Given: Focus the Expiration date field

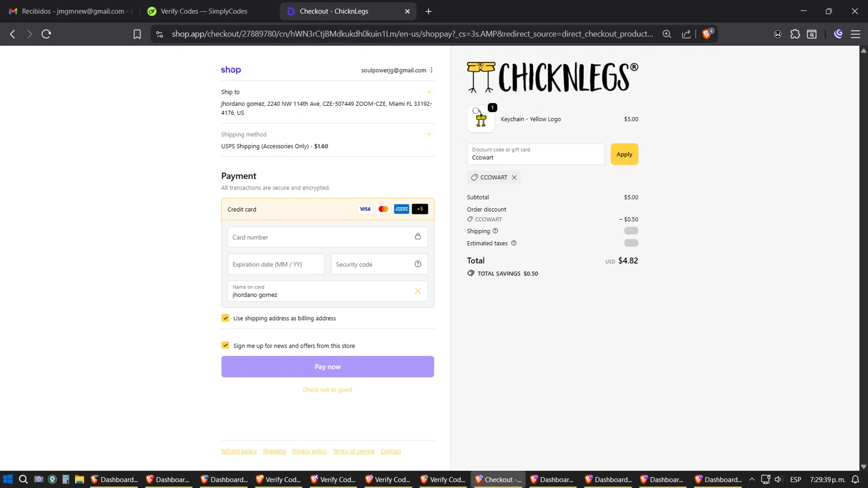Looking at the screenshot, I should 275,264.
